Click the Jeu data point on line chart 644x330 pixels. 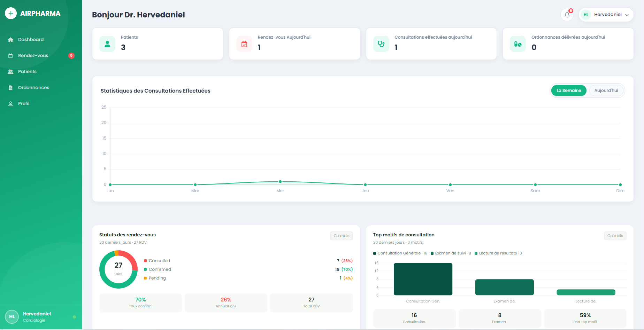365,184
